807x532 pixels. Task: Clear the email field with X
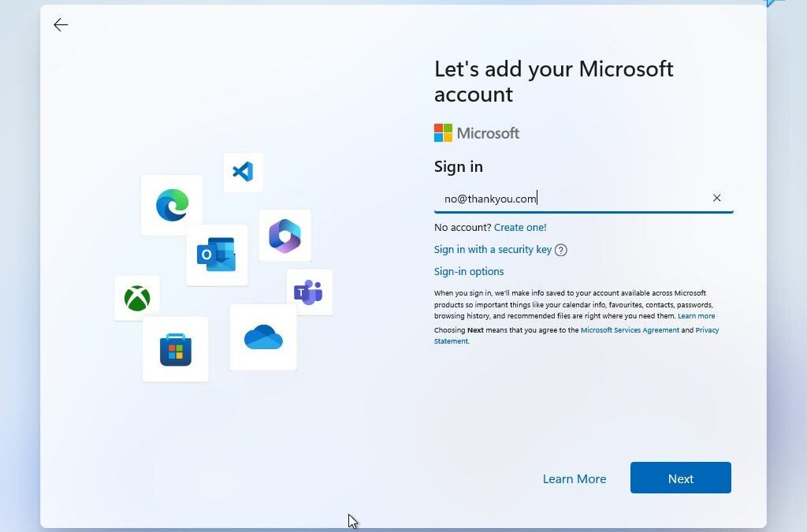[716, 198]
